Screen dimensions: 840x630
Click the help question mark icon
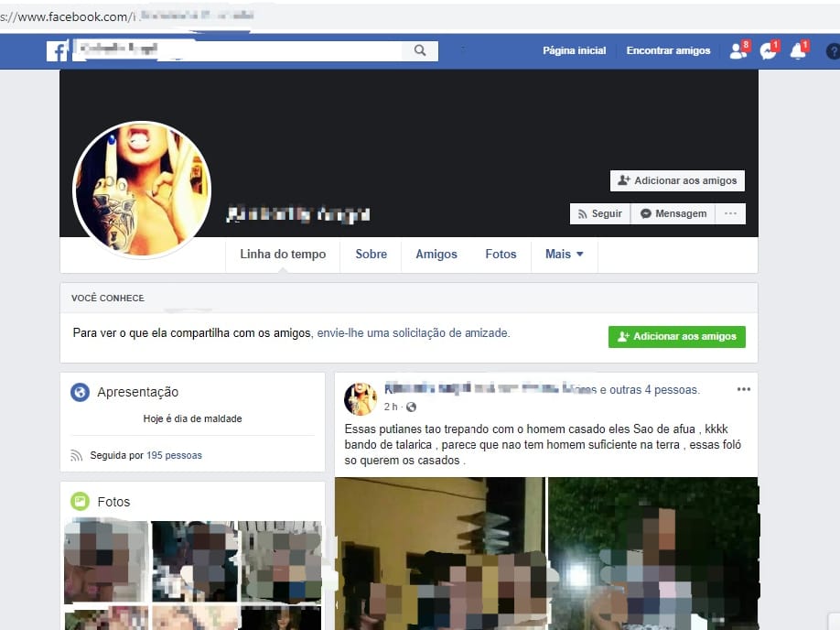tap(833, 51)
